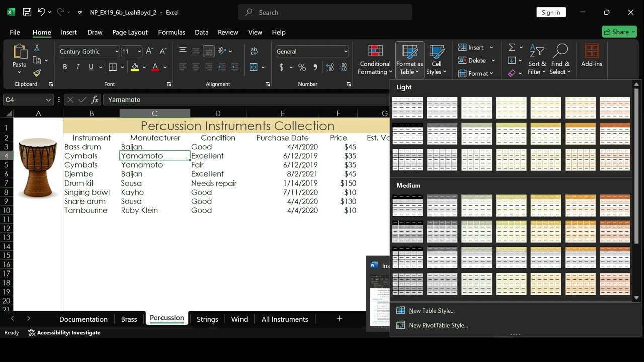Click AutoSum sigma icon
Viewport: 644px width, 362px height.
[x=512, y=47]
